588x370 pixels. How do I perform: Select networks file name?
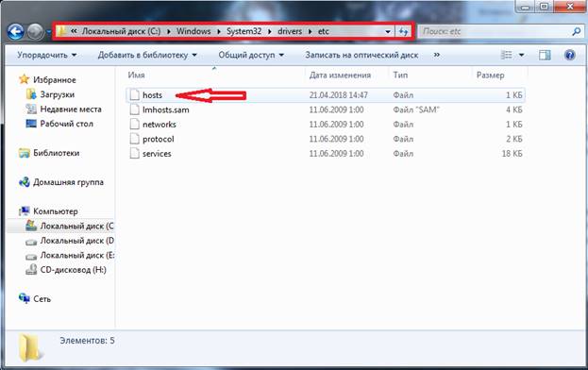159,125
